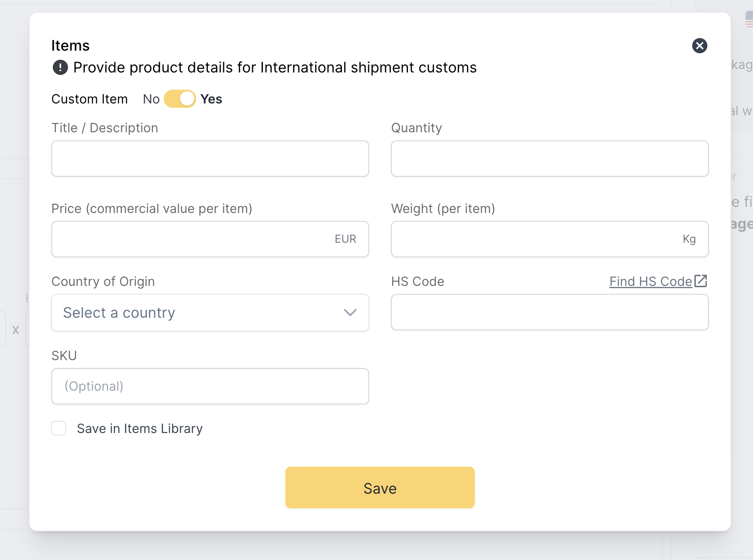Click external-link icon next to Find HS Code
This screenshot has height=560, width=753.
click(701, 281)
